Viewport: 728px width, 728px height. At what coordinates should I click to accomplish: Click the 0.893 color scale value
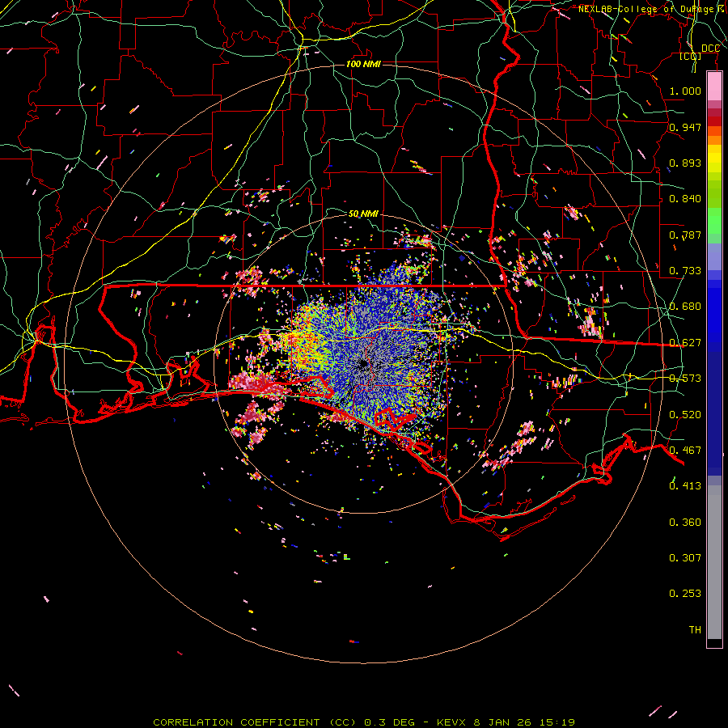685,163
